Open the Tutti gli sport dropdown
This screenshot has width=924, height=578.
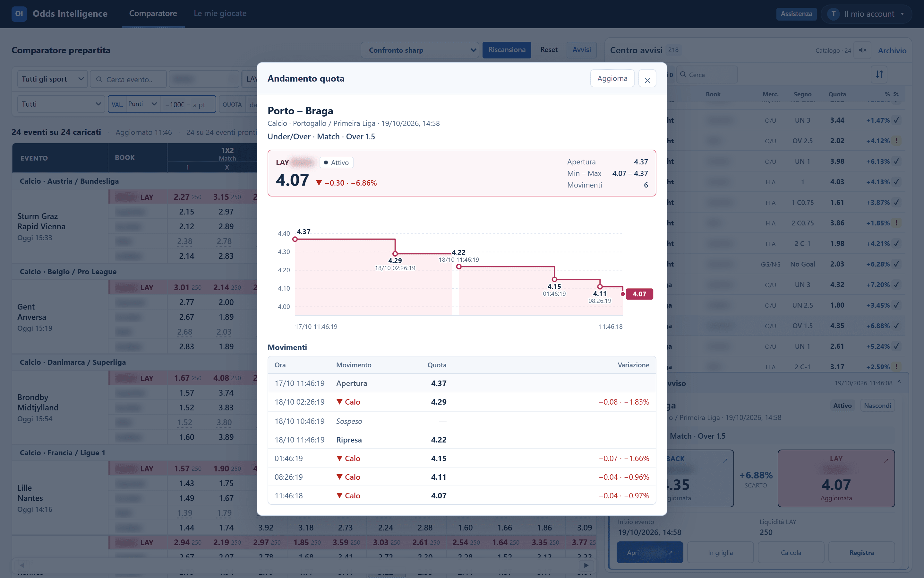(x=53, y=79)
